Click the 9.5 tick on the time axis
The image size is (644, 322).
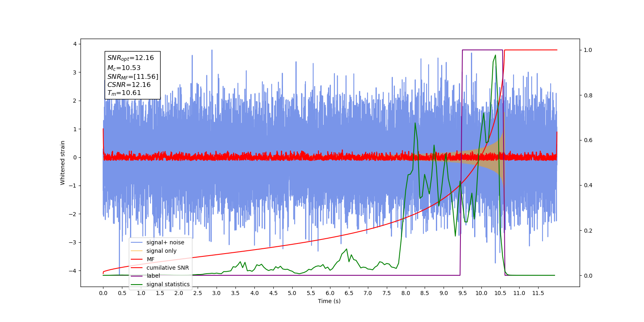pyautogui.click(x=462, y=293)
